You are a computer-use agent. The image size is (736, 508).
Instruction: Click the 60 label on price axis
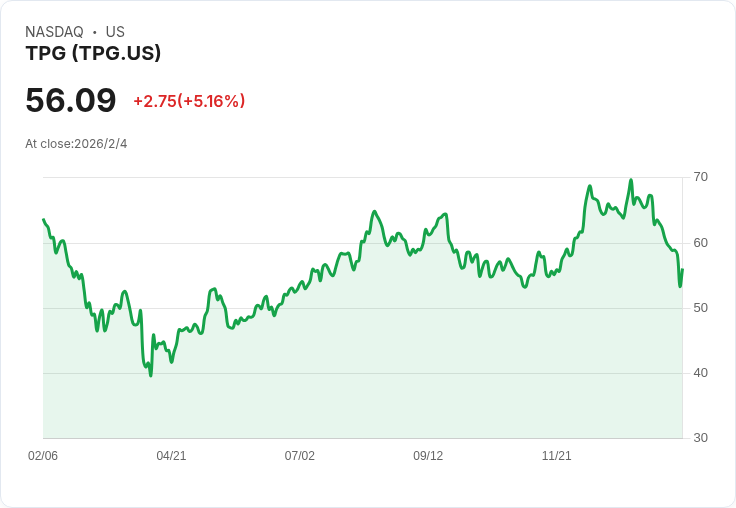(700, 242)
